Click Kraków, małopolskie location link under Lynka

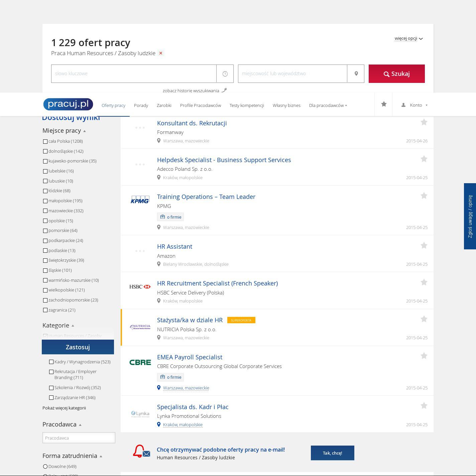tap(183, 425)
